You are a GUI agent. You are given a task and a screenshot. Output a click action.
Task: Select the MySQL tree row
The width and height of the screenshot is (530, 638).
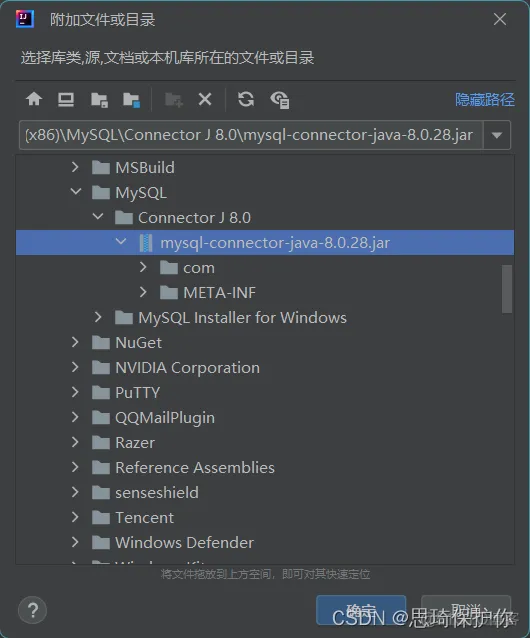[265, 192]
